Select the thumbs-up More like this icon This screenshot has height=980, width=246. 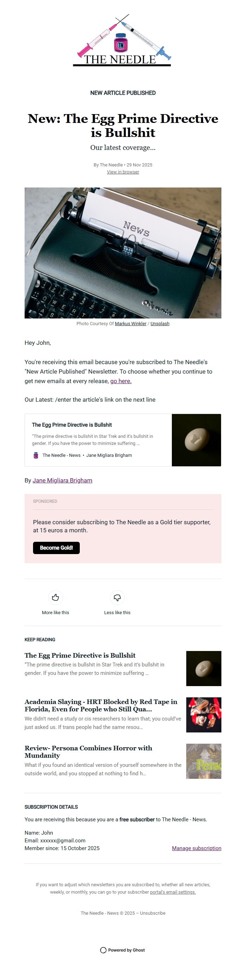pos(55,597)
